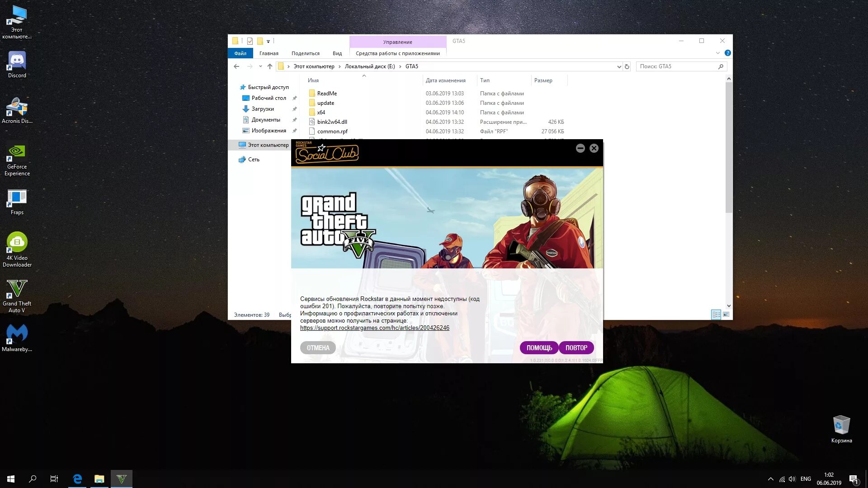Switch input language via the ENG indicator
The width and height of the screenshot is (868, 488).
coord(805,479)
